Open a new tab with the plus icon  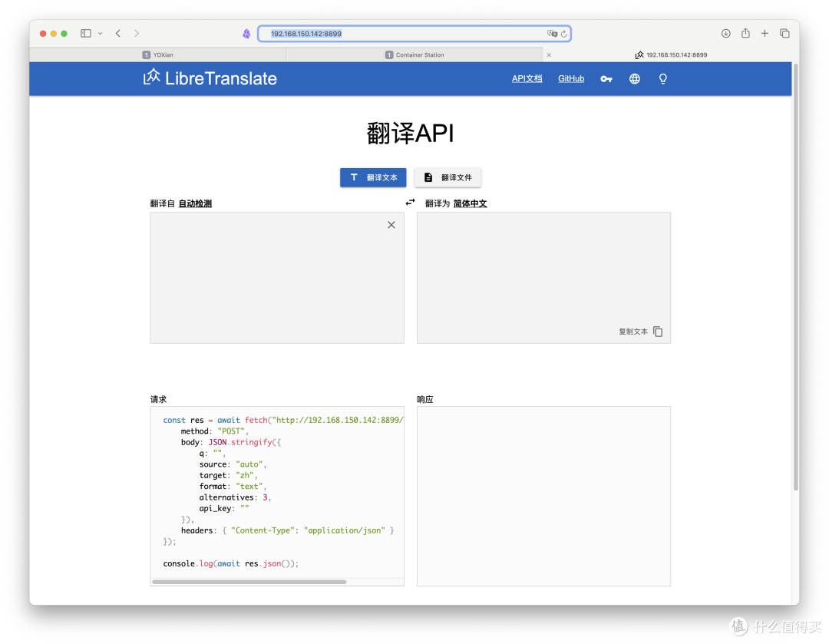[x=765, y=33]
